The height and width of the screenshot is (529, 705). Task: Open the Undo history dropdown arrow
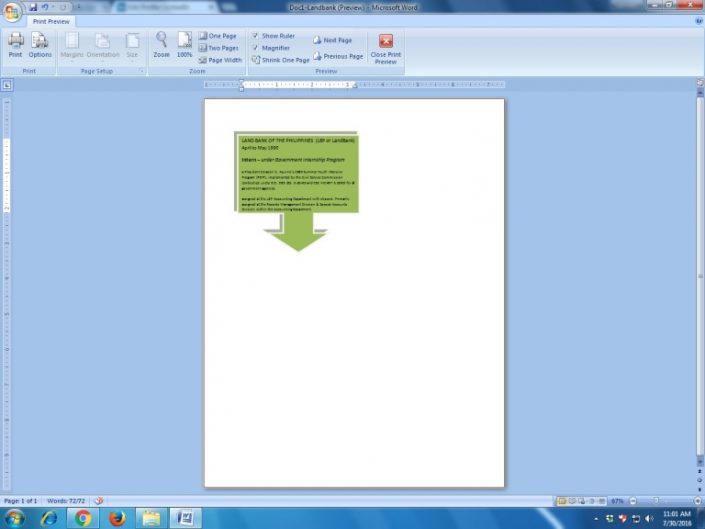[53, 7]
